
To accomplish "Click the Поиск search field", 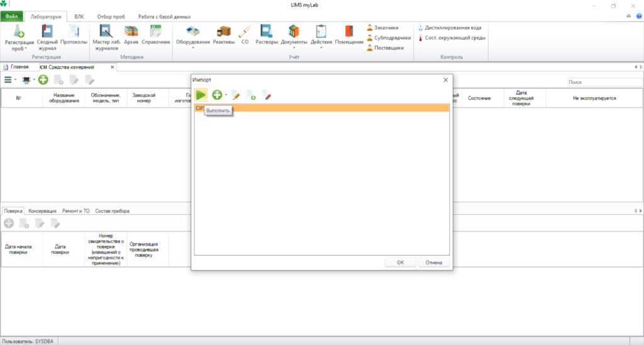I will [x=604, y=82].
